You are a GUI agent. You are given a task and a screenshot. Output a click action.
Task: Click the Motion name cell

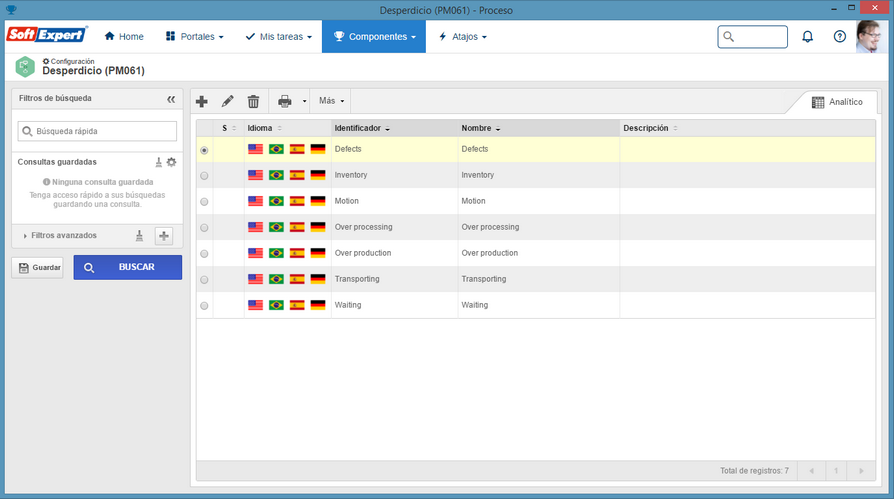(539, 201)
